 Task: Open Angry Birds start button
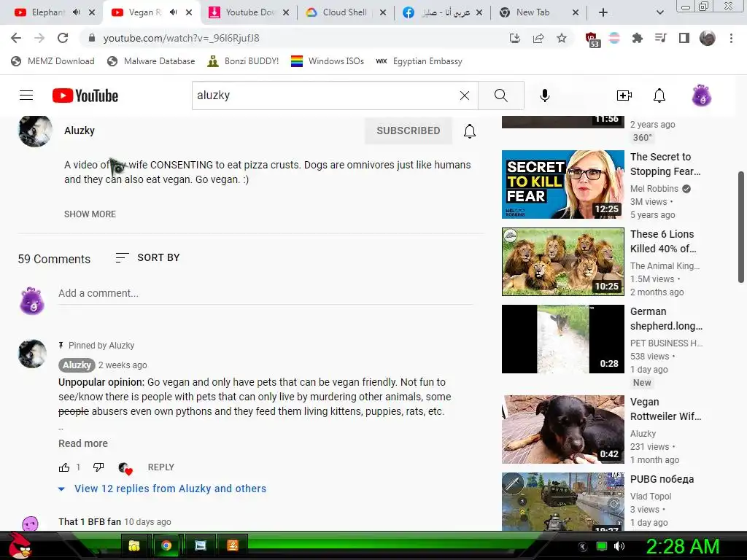tap(20, 545)
